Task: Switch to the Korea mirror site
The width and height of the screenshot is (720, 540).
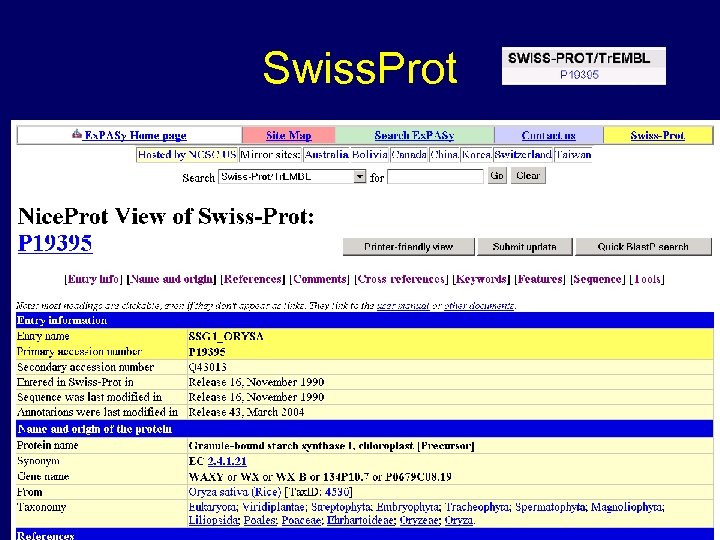Action: point(477,155)
